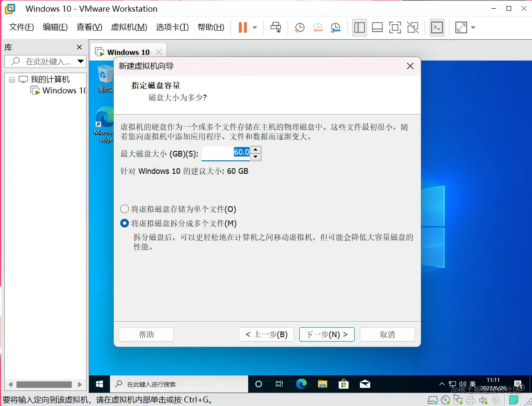Select 将虚拟磁盘存储为单个文件(O) radio button
Viewport: 532px width, 406px height.
click(125, 209)
